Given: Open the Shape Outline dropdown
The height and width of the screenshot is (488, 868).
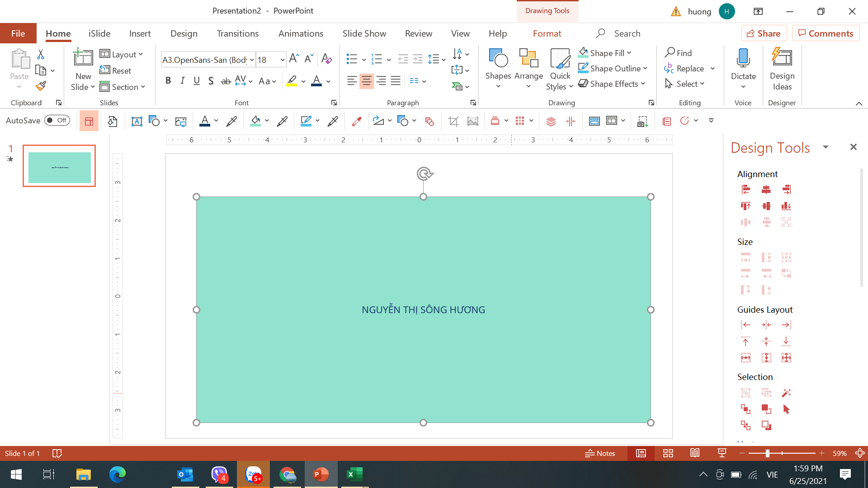Looking at the screenshot, I should [x=645, y=68].
